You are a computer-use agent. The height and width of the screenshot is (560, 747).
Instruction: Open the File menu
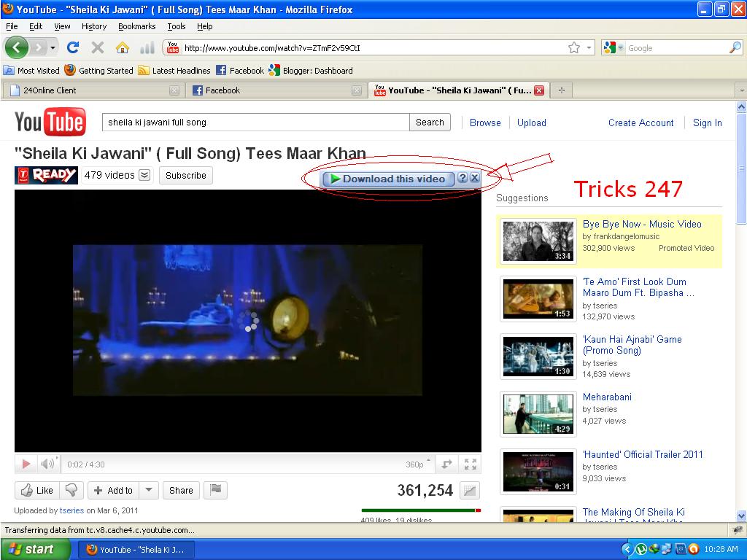(x=12, y=26)
